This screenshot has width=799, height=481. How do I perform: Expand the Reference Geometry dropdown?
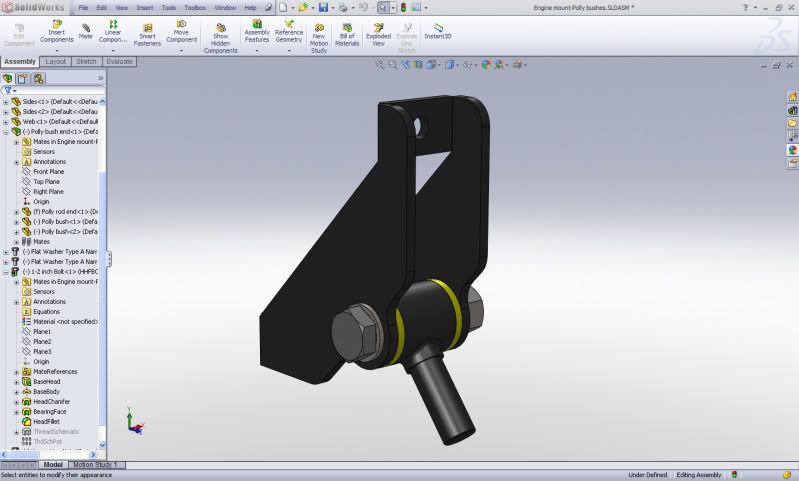[289, 50]
